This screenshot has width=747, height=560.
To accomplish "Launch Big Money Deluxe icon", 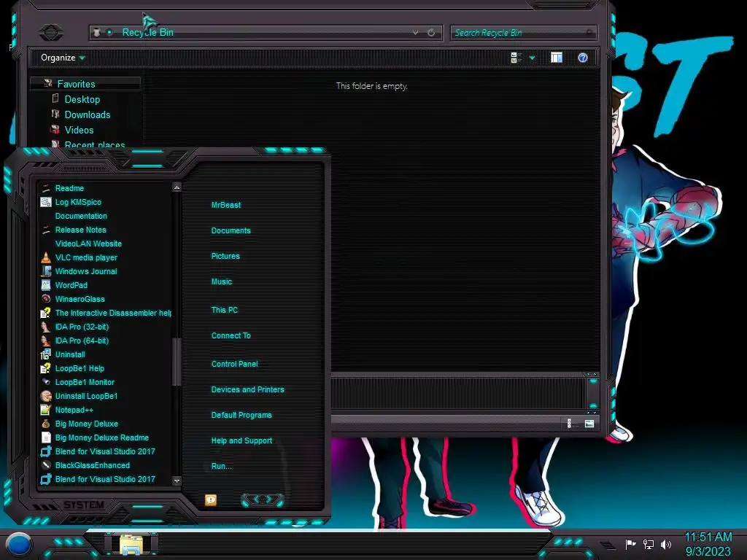I will pos(46,424).
